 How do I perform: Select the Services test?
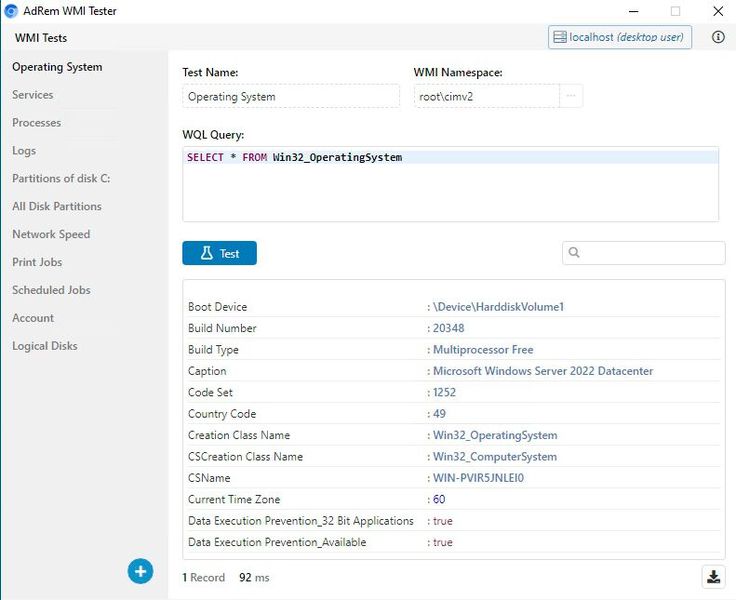point(33,95)
